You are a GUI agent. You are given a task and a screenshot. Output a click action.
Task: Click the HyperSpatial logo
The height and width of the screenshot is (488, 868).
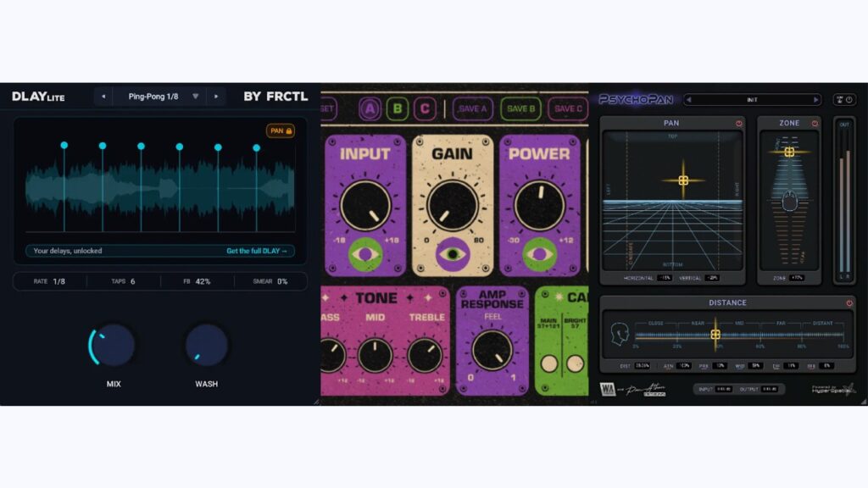[x=833, y=389]
